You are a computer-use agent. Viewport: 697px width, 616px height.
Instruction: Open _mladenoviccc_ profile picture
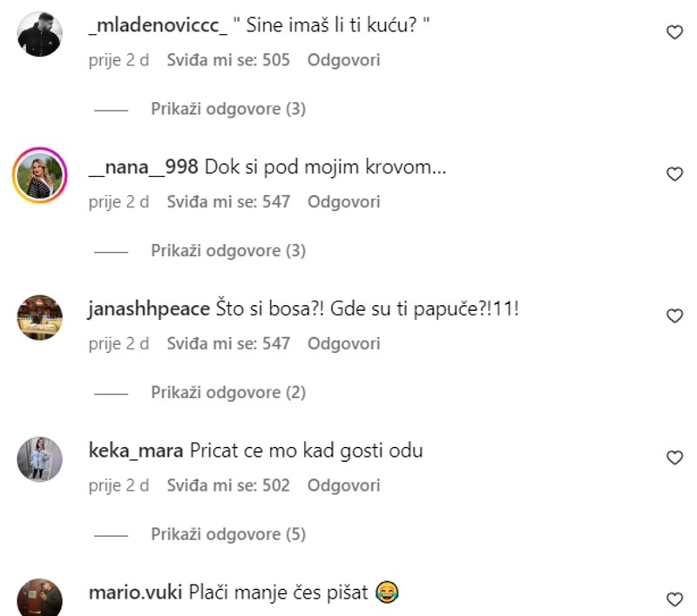point(39,34)
